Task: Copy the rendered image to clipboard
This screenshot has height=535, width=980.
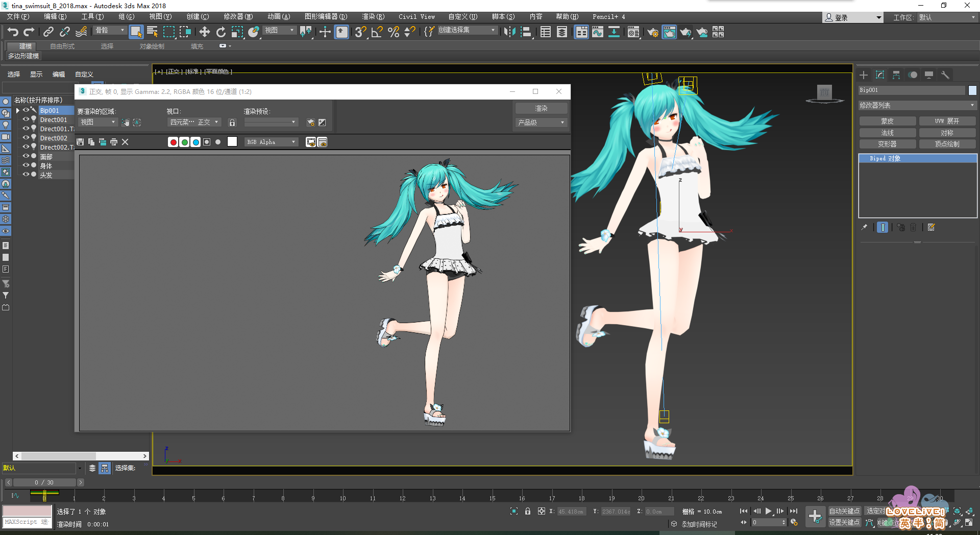Action: [x=91, y=142]
